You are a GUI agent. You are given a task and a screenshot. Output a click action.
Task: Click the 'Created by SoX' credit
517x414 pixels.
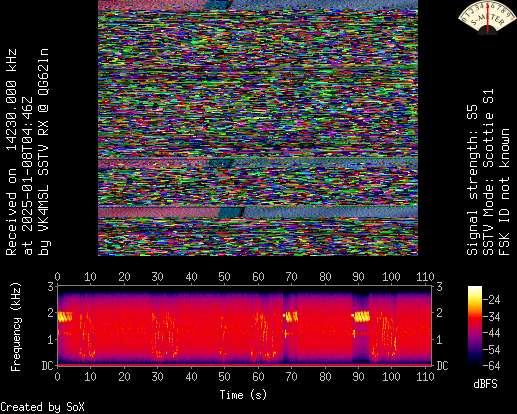tap(42, 407)
